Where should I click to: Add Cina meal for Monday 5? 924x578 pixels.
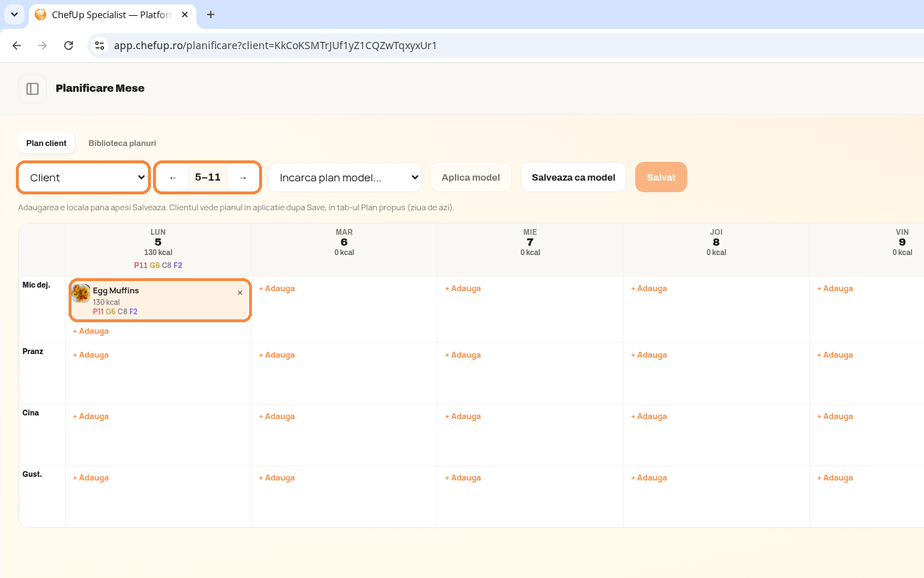click(x=91, y=416)
